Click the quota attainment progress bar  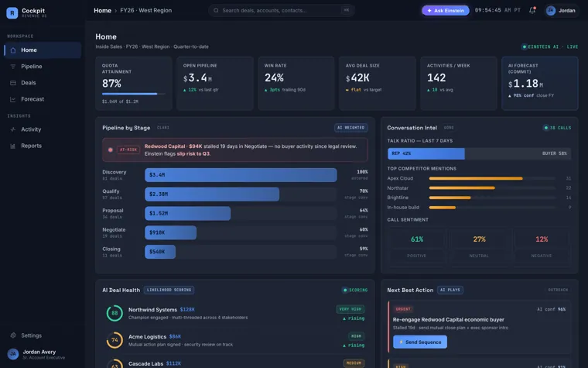point(134,94)
